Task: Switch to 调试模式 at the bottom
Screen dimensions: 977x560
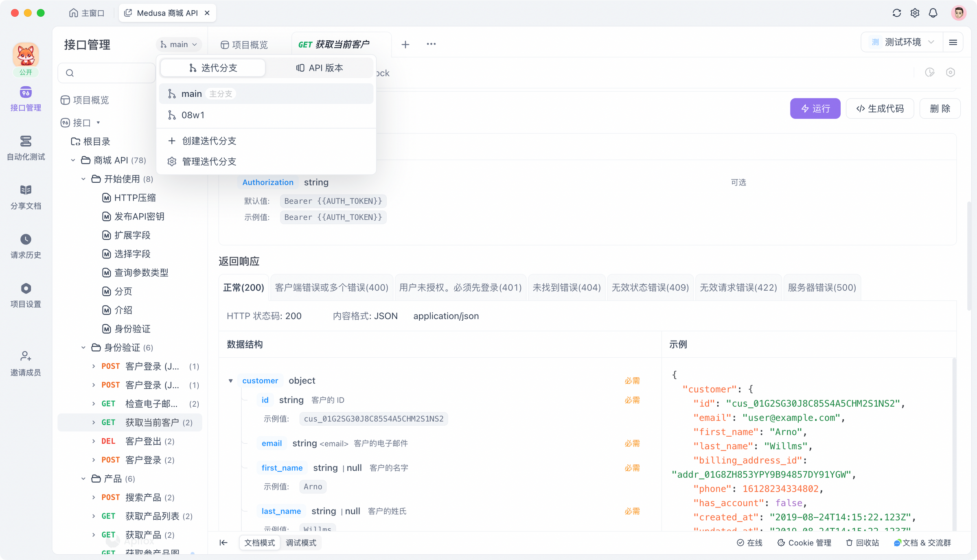Action: click(301, 542)
